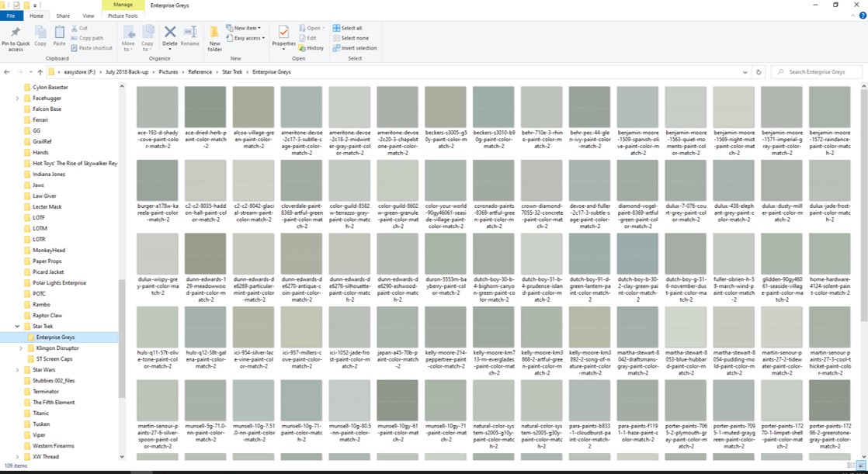Select ST Screen Caps folder in tree

[x=54, y=359]
